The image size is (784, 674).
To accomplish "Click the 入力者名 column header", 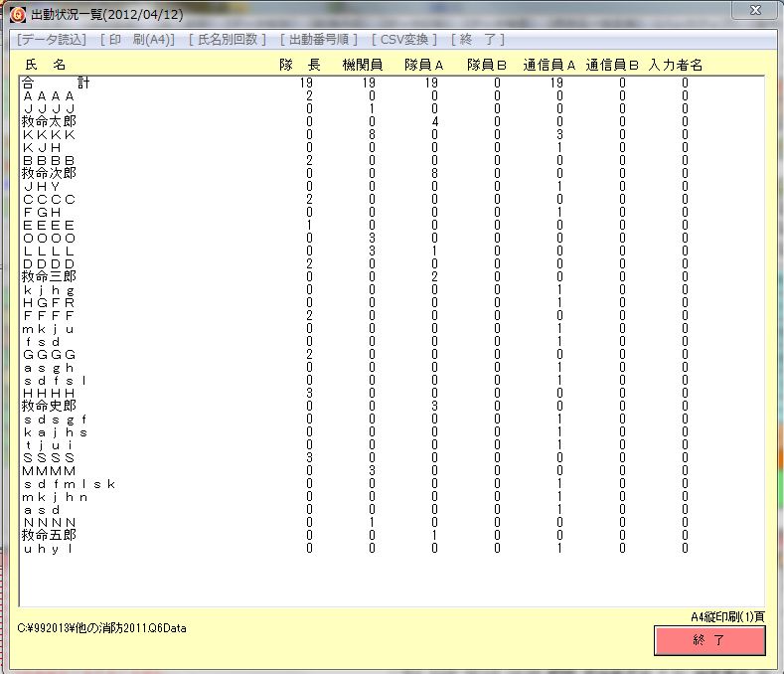I will click(x=676, y=65).
